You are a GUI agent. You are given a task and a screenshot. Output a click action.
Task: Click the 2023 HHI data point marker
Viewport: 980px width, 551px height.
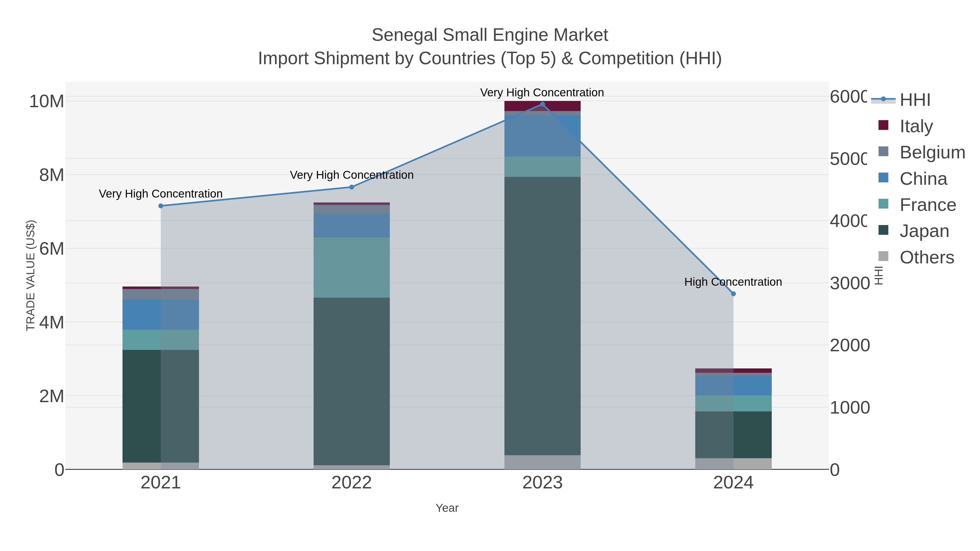[543, 104]
